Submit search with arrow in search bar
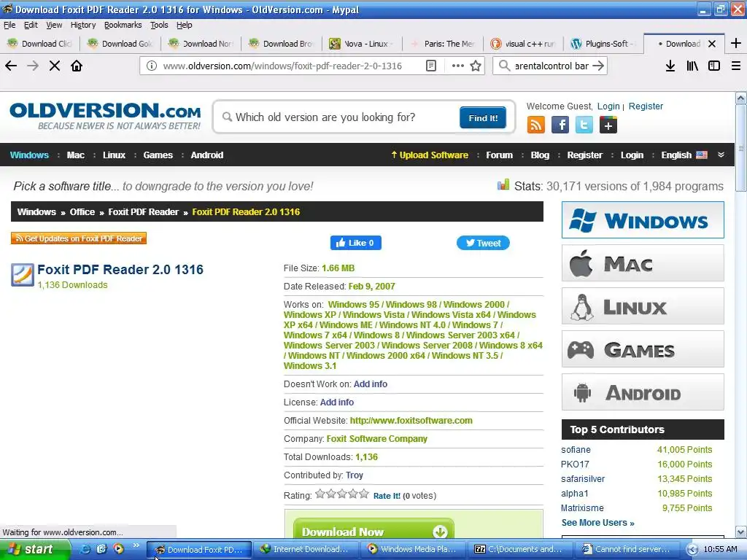The width and height of the screenshot is (747, 560). click(x=598, y=66)
